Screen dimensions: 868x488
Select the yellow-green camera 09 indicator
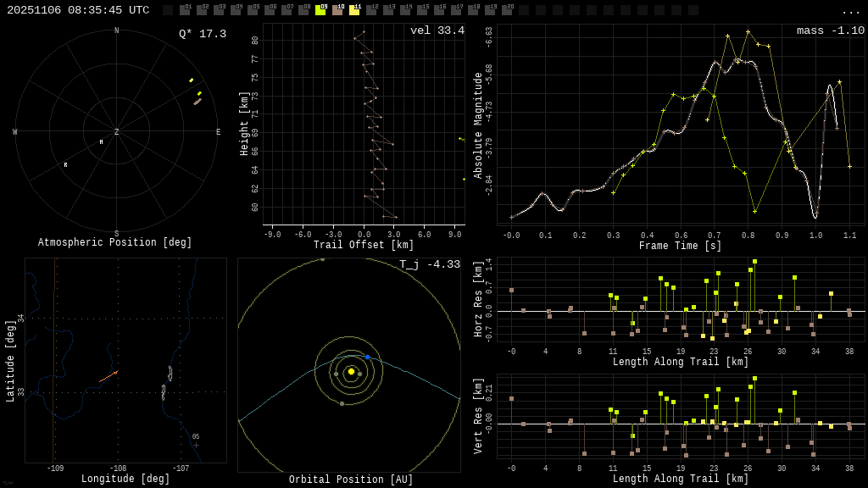point(320,10)
